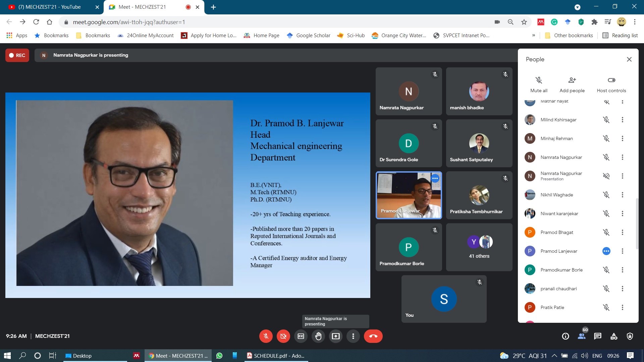Turn on camera in the bottom bar
Viewport: 644px width, 362px height.
click(283, 336)
